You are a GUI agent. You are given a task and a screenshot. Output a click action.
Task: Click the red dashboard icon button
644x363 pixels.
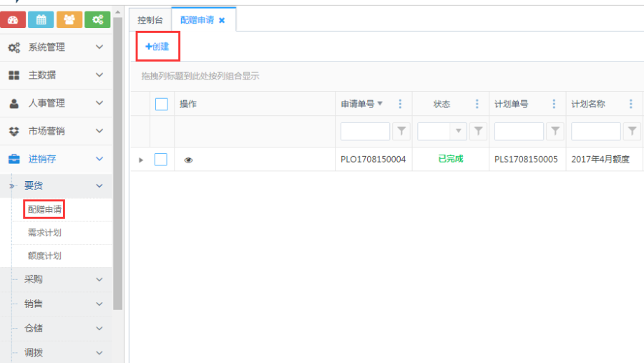pyautogui.click(x=13, y=20)
